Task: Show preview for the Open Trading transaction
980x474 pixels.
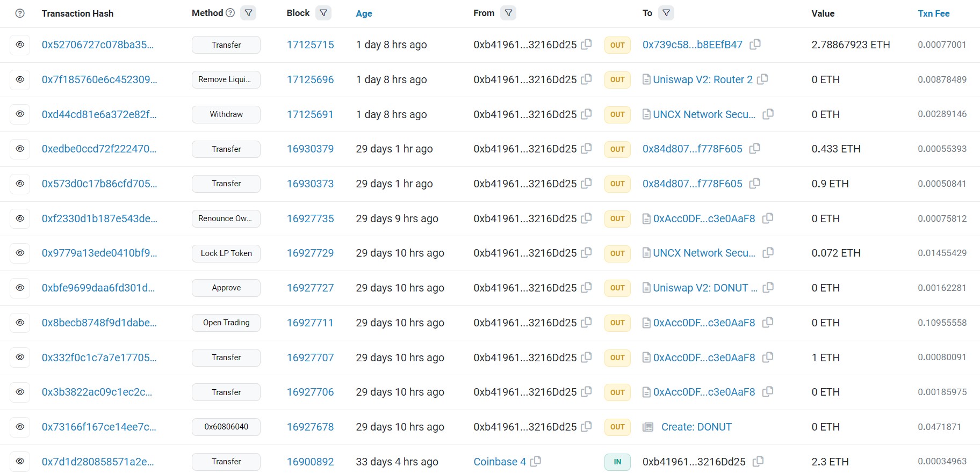Action: (20, 323)
